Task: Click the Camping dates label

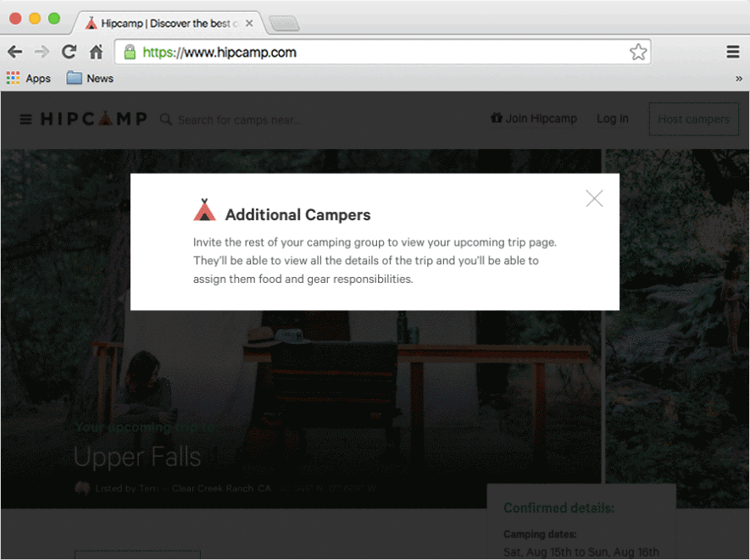Action: click(540, 535)
